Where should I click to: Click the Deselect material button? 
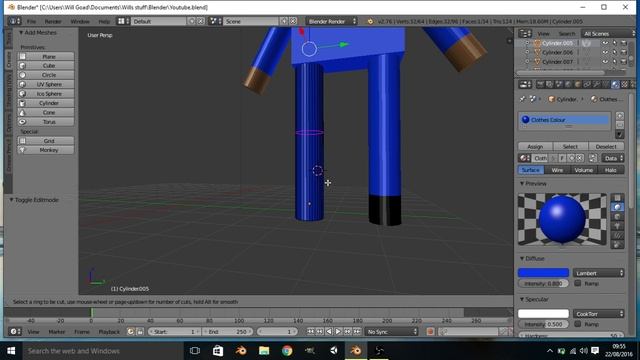(x=607, y=147)
